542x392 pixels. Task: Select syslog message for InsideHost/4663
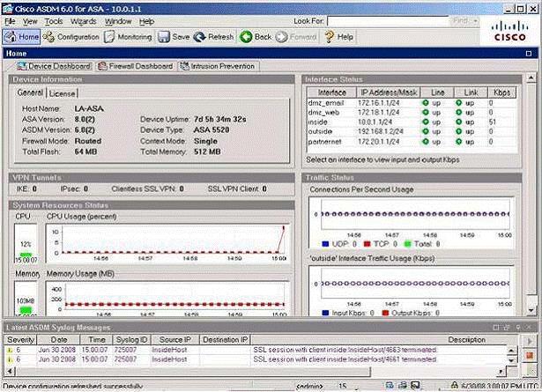pos(256,350)
